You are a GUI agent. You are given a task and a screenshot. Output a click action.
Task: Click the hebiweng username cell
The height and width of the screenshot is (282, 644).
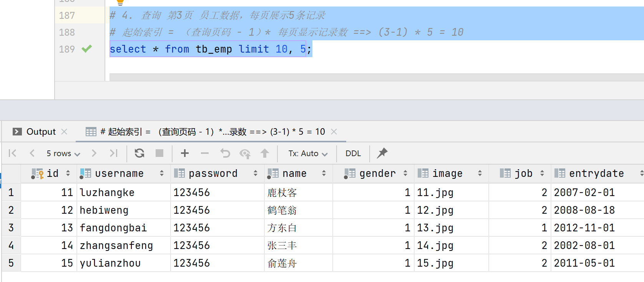pos(124,210)
